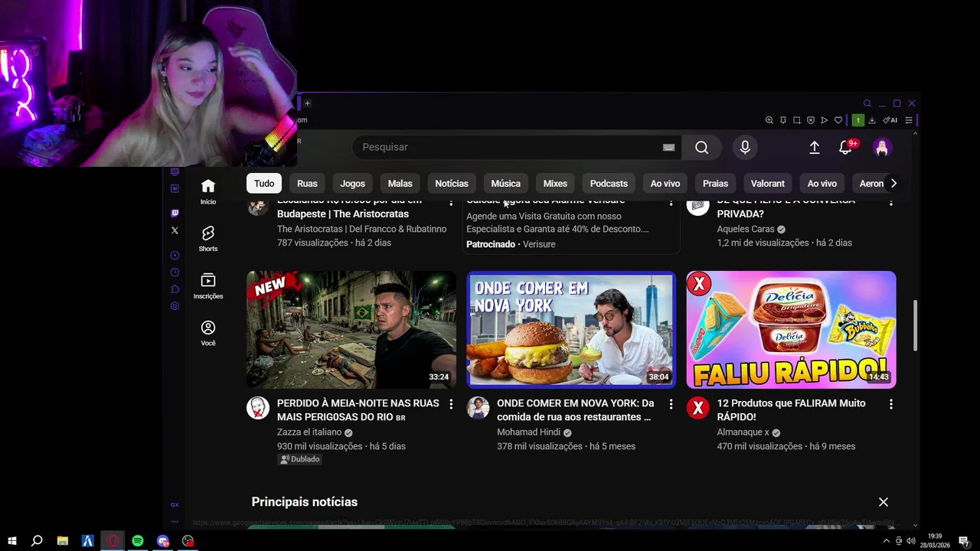Open options menu for Verisure ad
The image size is (980, 551).
[671, 202]
